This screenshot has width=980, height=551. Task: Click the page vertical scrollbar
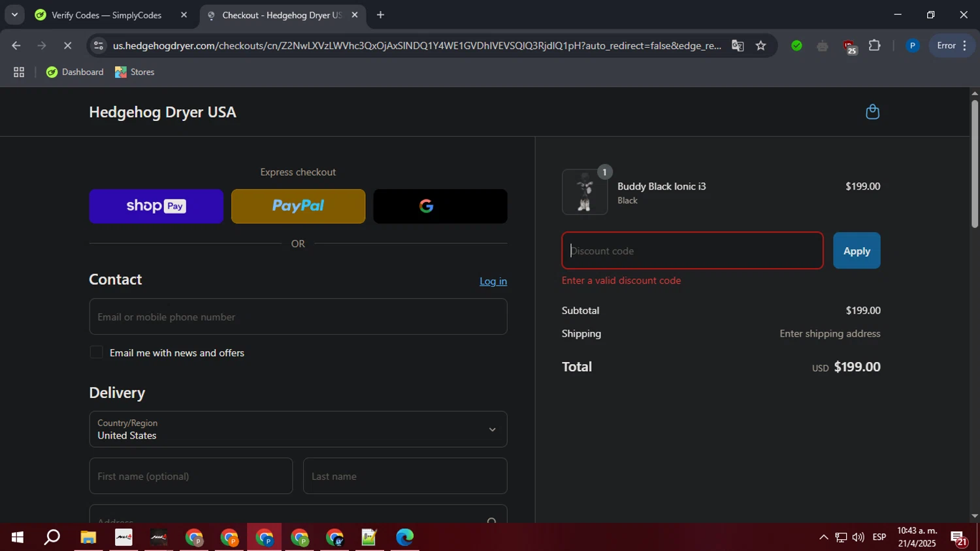click(974, 163)
